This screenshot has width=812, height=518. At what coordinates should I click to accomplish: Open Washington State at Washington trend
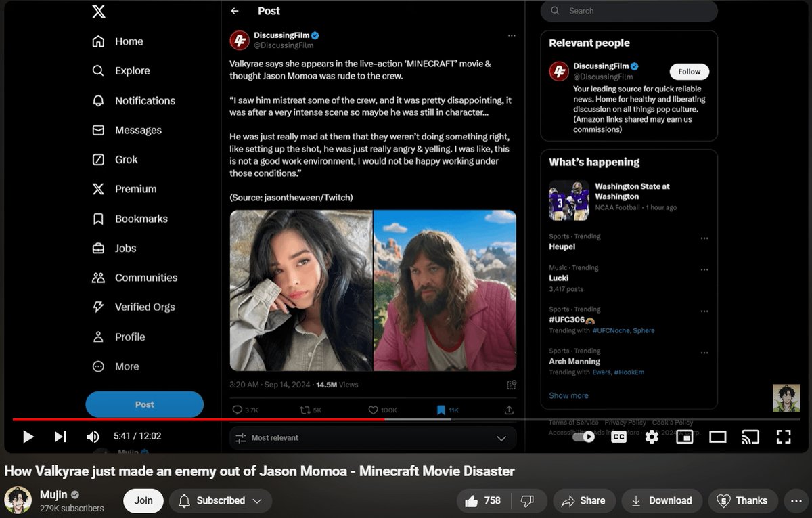[x=629, y=200]
